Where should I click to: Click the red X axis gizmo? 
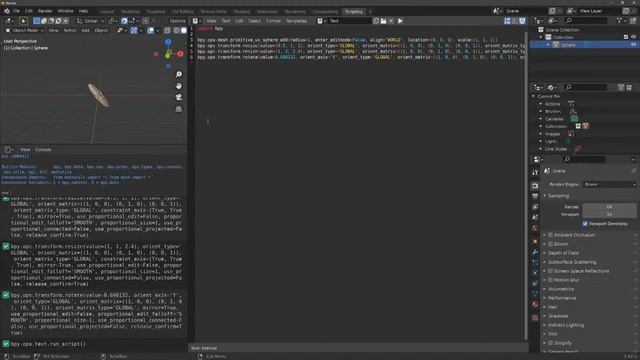click(180, 54)
